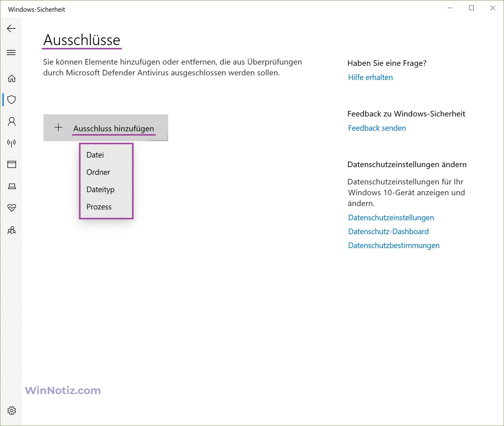504x426 pixels.
Task: Click the Feedback zu Windows-Sicherheit heading
Action: click(406, 114)
